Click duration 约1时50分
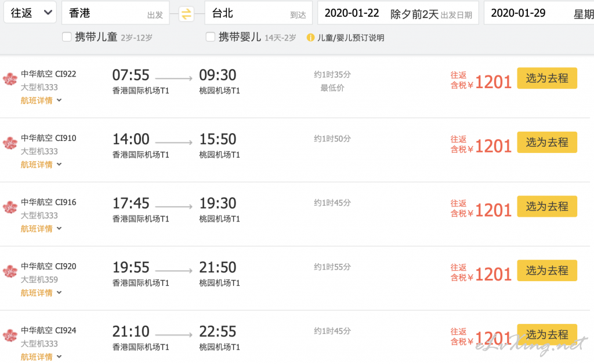 [332, 139]
